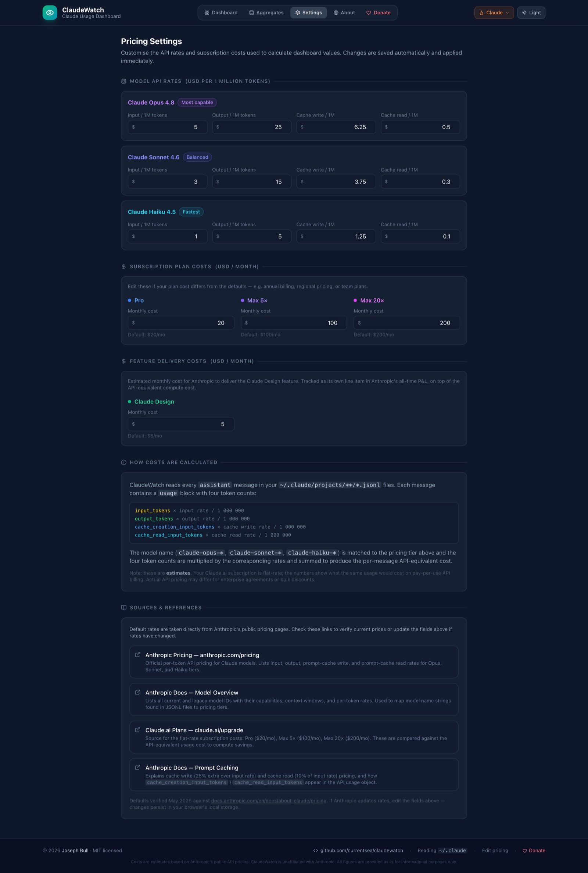Click the heart icon in footer Donate
This screenshot has width=588, height=873.
pyautogui.click(x=525, y=851)
